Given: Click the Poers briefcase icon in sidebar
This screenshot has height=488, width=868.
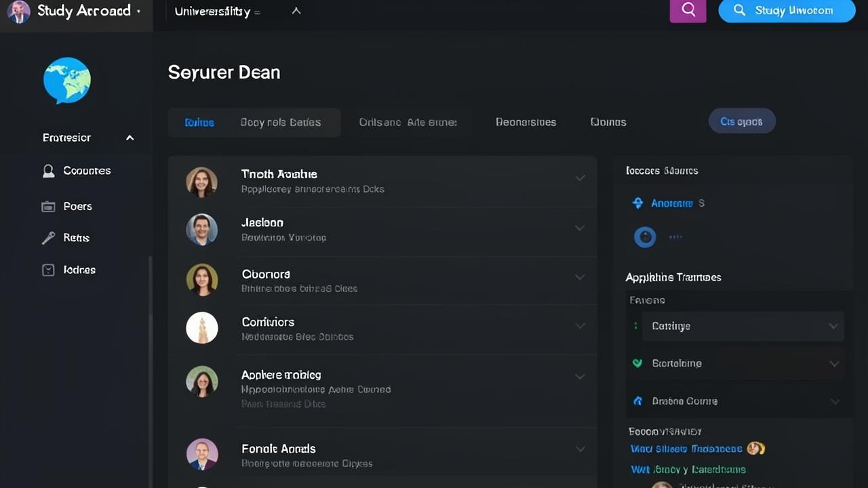Looking at the screenshot, I should [x=48, y=207].
